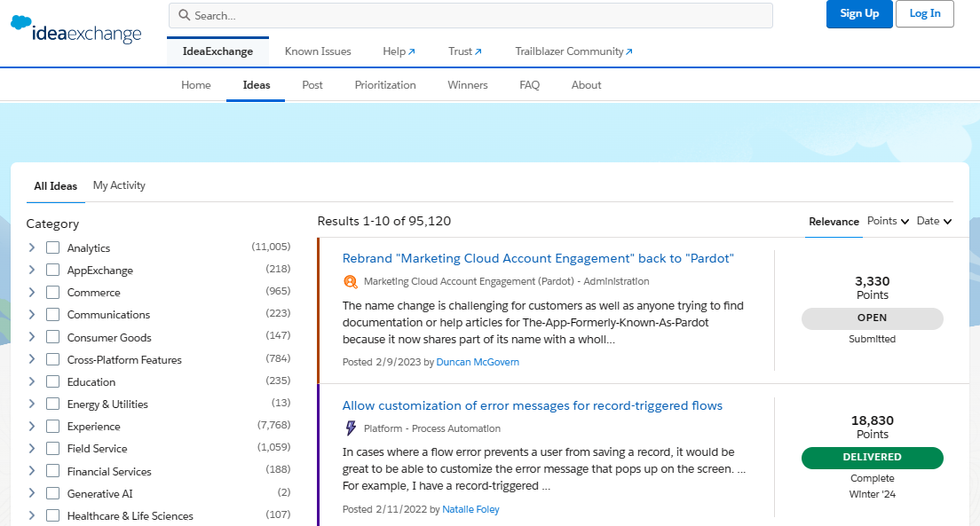The image size is (980, 526).
Task: Switch to All Ideas tab
Action: (x=56, y=186)
